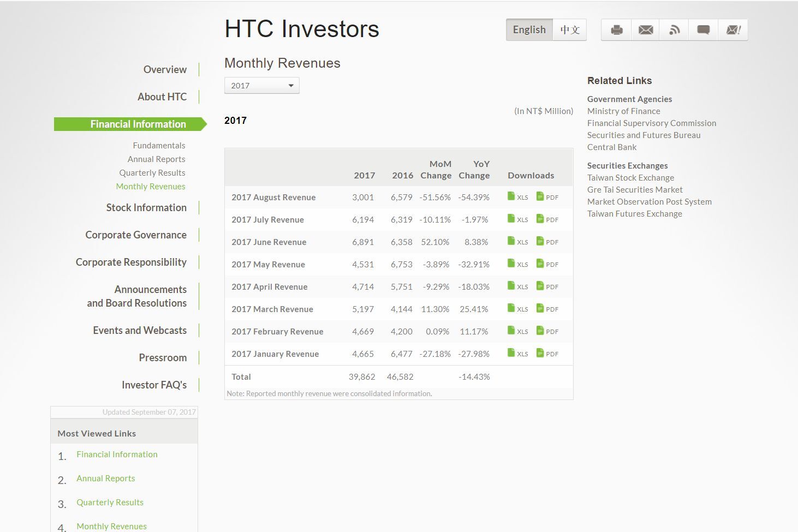Click the speech bubble feedback icon

(x=704, y=30)
